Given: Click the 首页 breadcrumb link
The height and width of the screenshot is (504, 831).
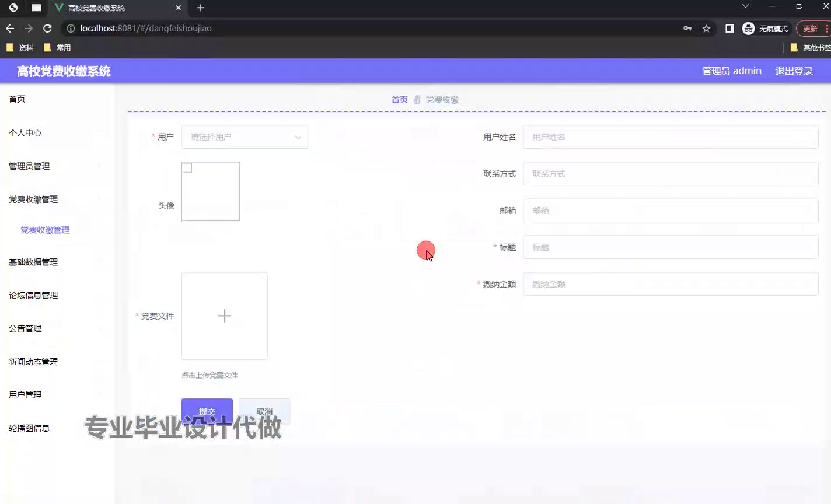Looking at the screenshot, I should pos(400,100).
